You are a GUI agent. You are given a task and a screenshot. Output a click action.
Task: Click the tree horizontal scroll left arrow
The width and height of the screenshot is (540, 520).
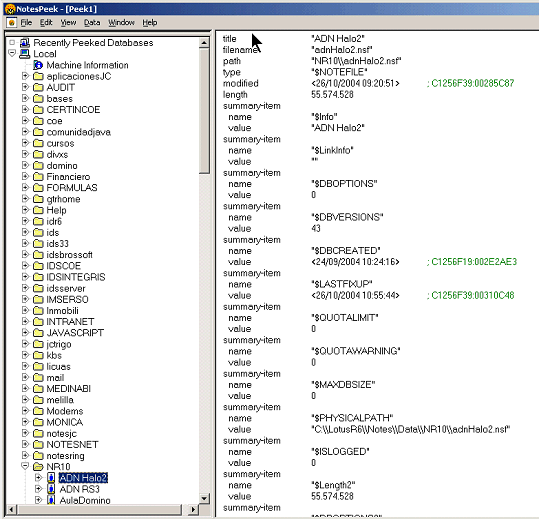11,509
